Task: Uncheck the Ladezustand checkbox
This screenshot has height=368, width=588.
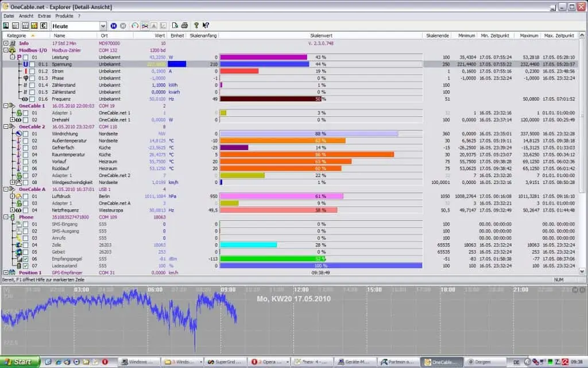Action: (x=26, y=266)
